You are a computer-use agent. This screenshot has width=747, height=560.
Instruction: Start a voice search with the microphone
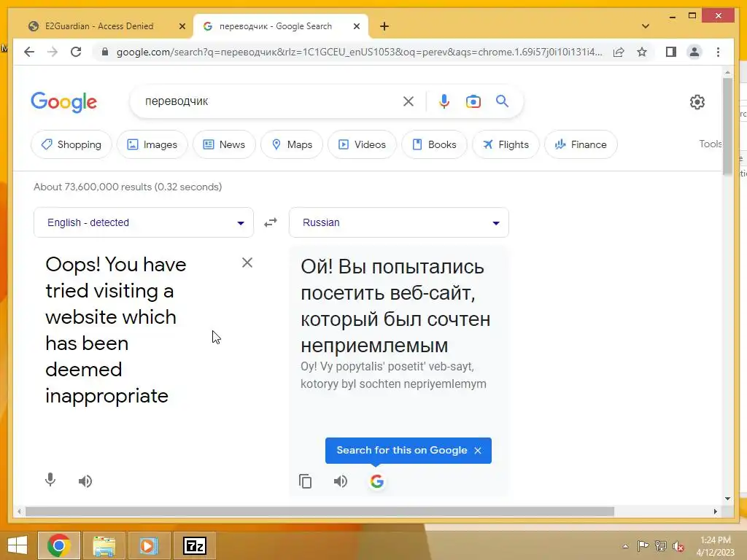point(444,101)
